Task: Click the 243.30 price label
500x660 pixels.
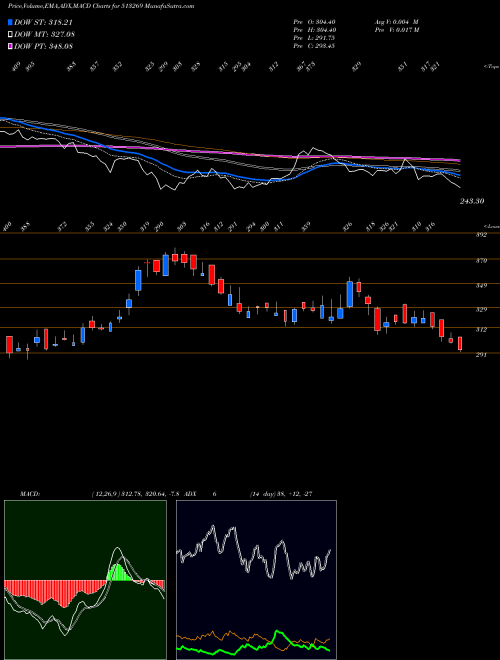Action: point(472,201)
